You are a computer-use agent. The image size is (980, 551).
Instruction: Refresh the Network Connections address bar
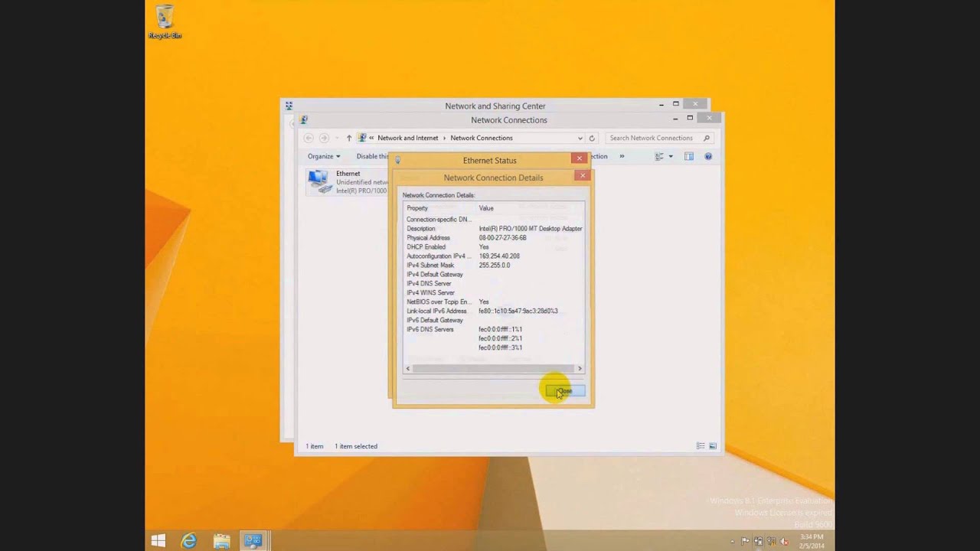592,138
